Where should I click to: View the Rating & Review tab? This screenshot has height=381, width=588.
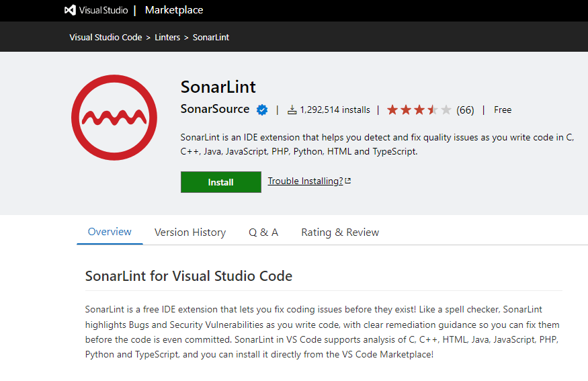pos(340,232)
